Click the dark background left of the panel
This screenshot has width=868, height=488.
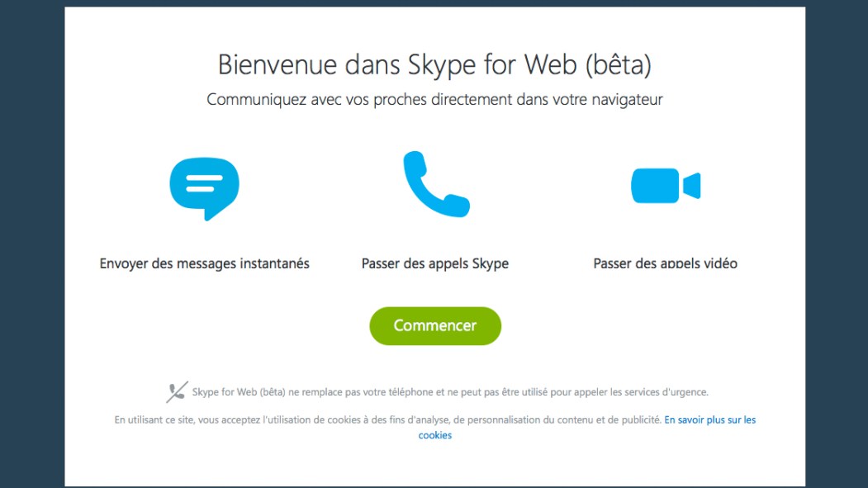31,248
